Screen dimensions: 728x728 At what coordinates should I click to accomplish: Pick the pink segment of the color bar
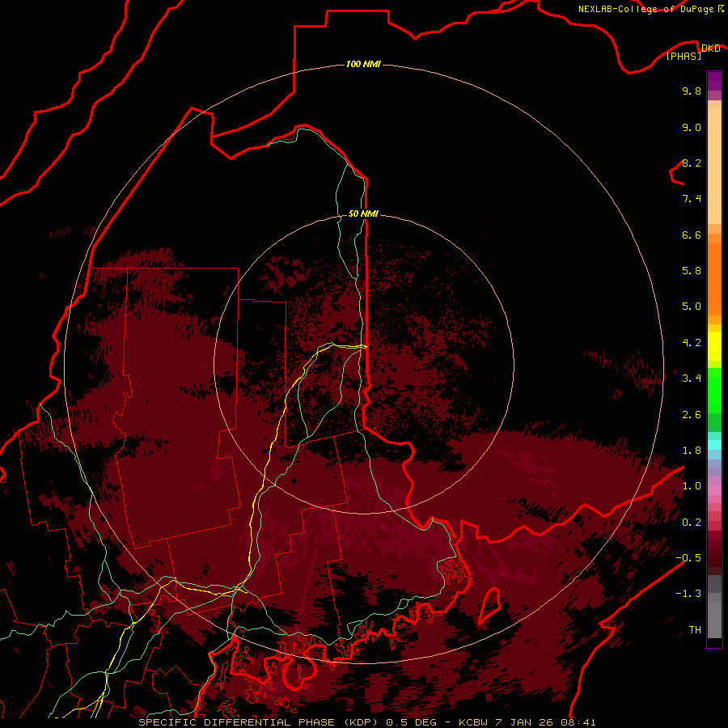(x=714, y=490)
